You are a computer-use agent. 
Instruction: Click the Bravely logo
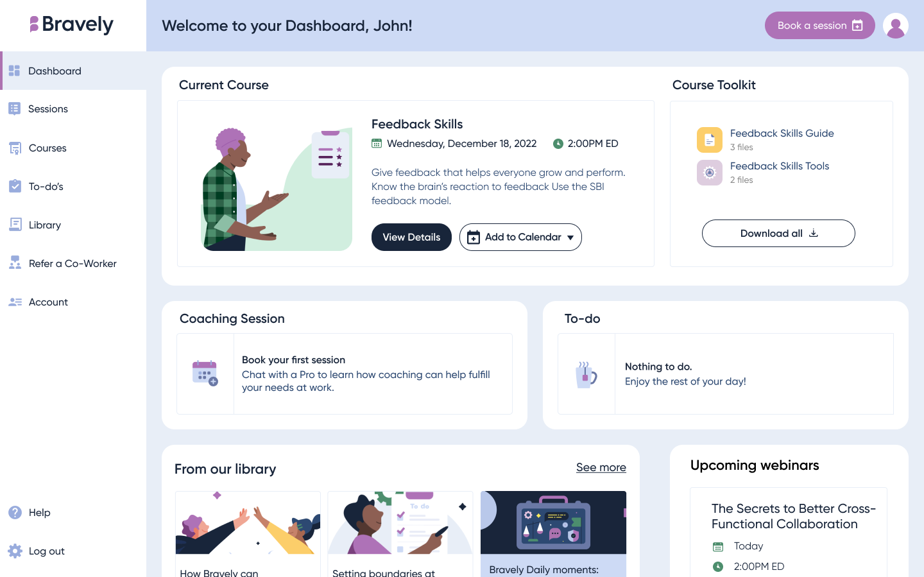coord(72,24)
